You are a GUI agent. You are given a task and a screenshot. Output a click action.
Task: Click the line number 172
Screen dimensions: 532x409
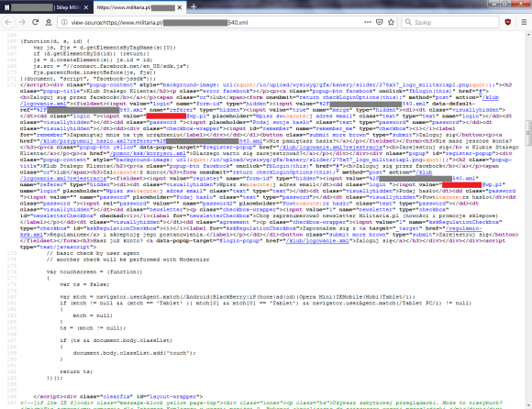coord(12,84)
